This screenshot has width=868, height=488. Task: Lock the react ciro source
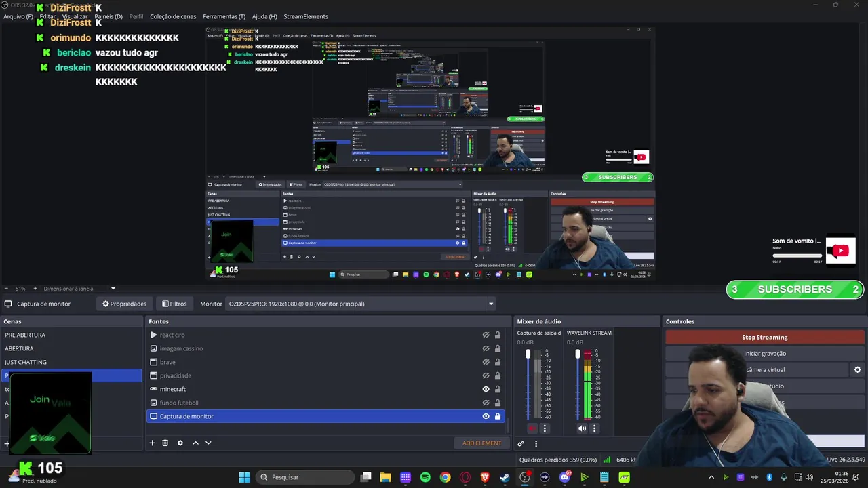[497, 335]
